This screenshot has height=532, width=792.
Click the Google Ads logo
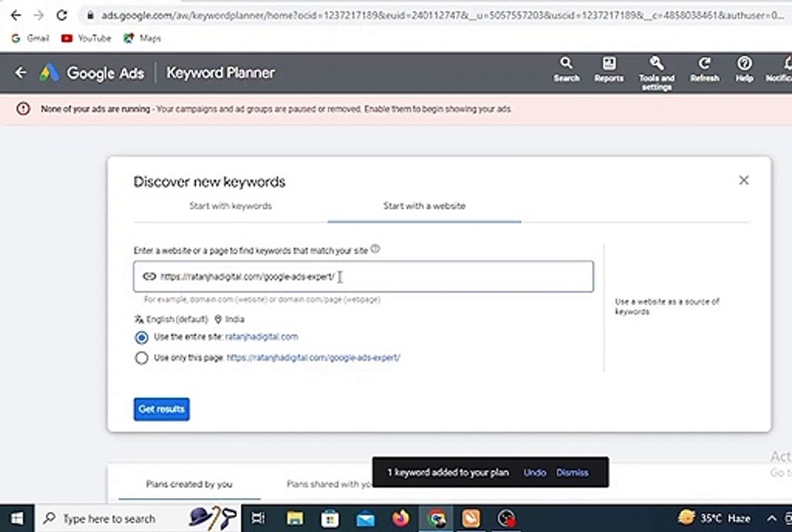(x=92, y=73)
